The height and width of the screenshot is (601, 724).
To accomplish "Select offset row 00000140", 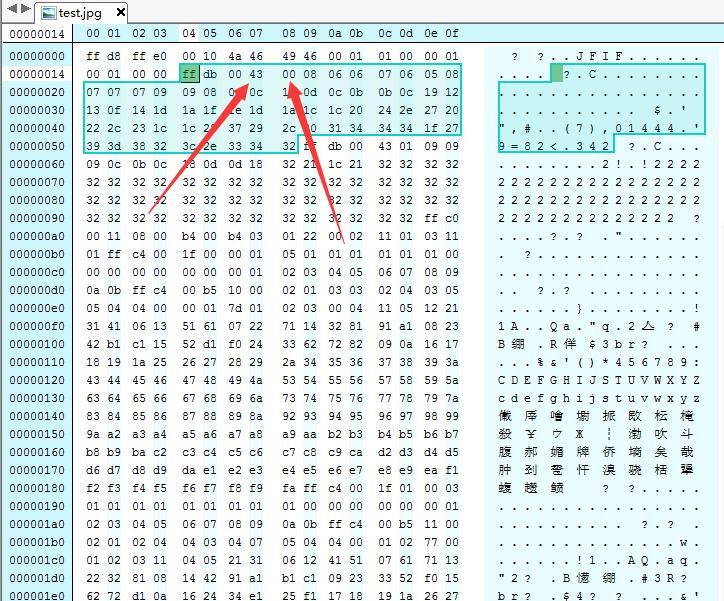I will pyautogui.click(x=37, y=416).
